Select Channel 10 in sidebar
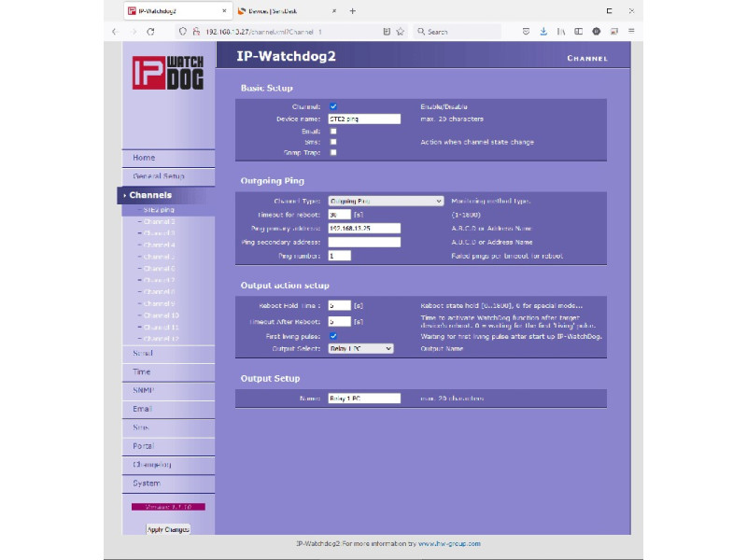The image size is (747, 560). click(x=161, y=315)
